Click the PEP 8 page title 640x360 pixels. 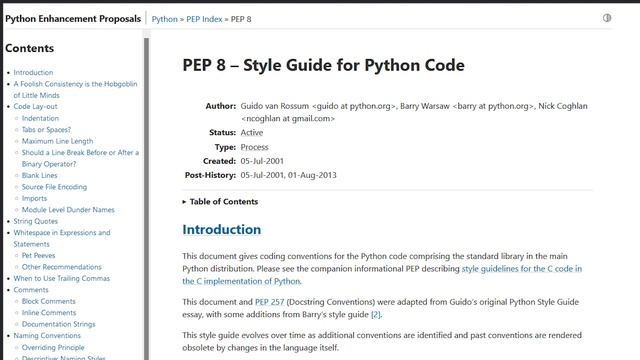tap(323, 65)
